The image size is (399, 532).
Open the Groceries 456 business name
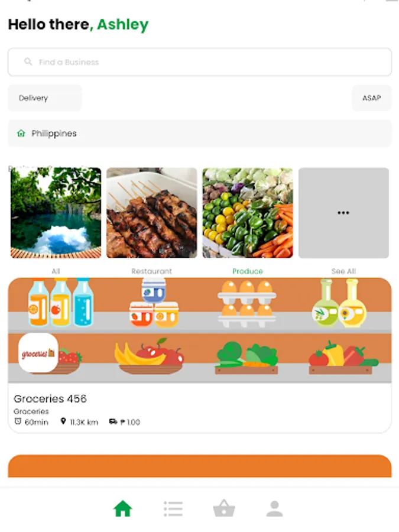50,398
